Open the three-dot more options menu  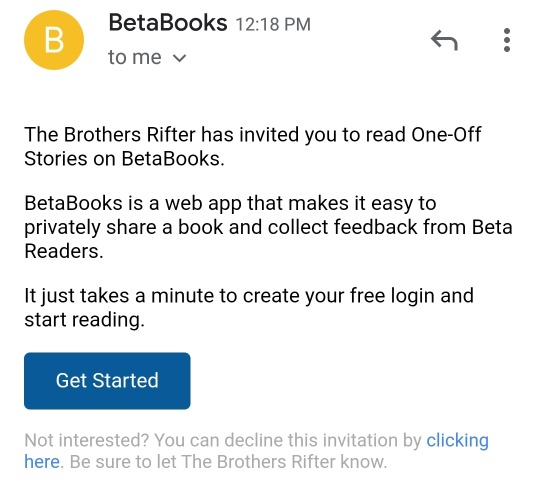pos(507,40)
